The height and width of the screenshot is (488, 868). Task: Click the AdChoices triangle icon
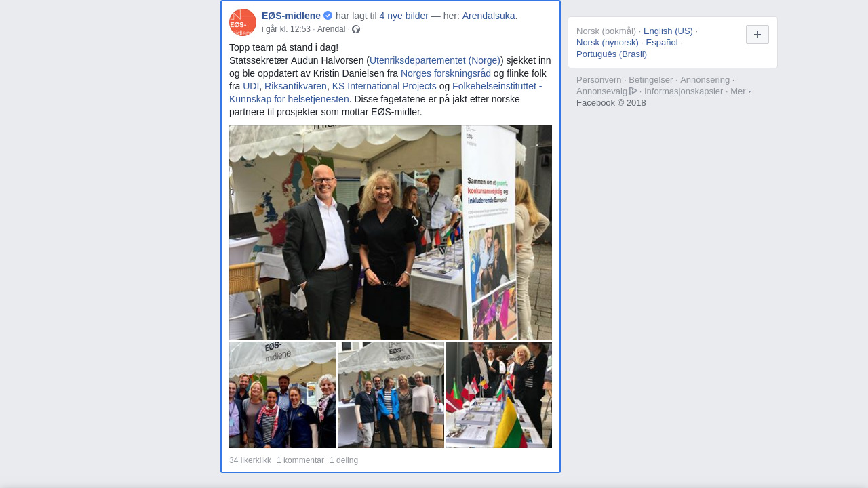(633, 91)
